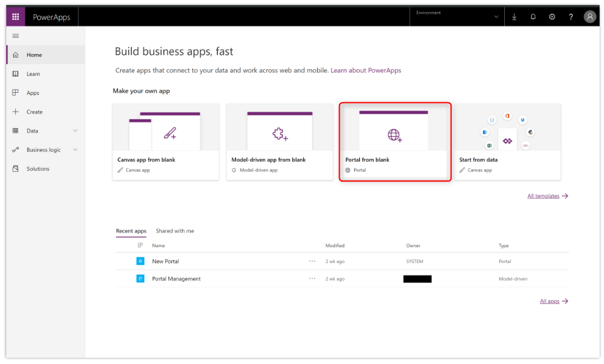The height and width of the screenshot is (364, 604).
Task: Switch to the Shared with me tab
Action: pos(175,231)
